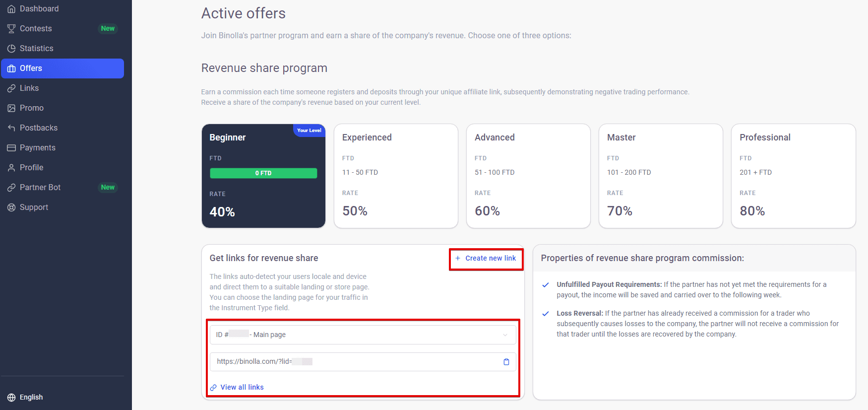Click the 80% rate value

pyautogui.click(x=752, y=211)
